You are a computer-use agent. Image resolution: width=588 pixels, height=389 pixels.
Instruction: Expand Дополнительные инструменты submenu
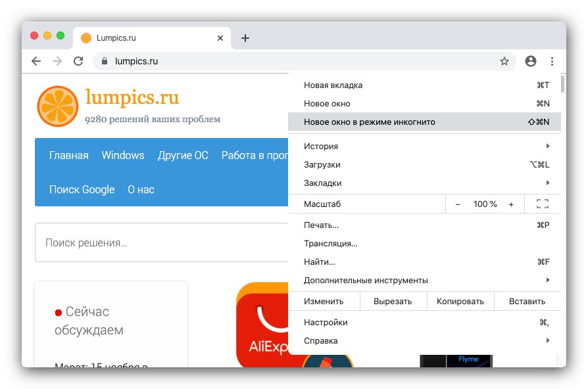point(549,280)
